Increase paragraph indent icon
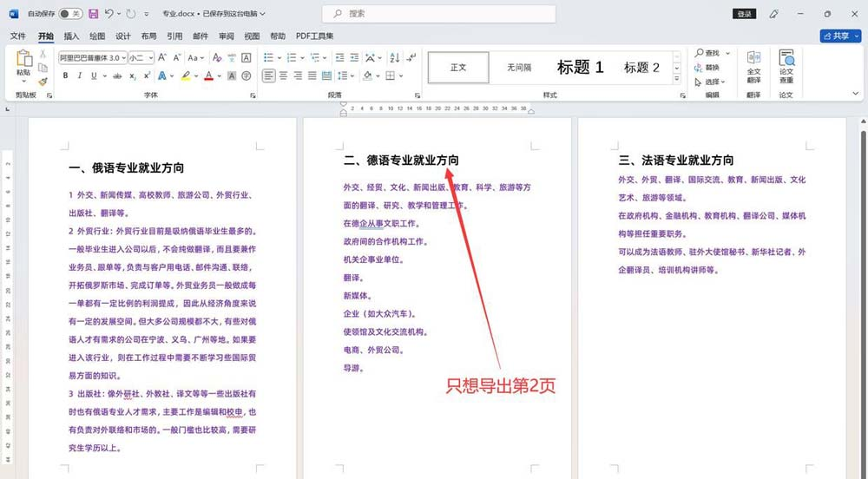This screenshot has width=868, height=479. tap(354, 57)
